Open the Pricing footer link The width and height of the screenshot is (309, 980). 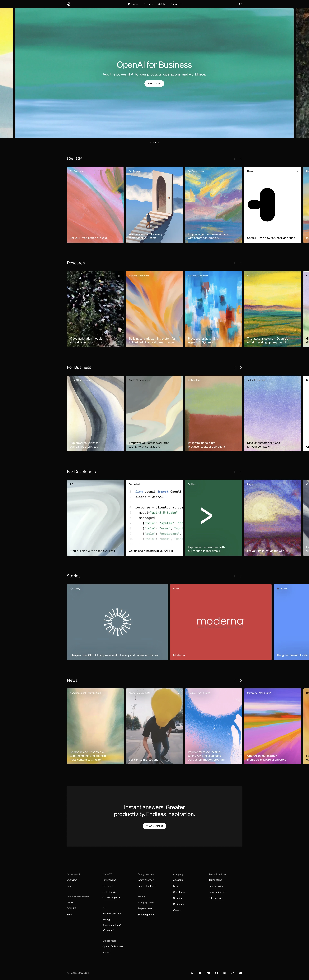click(106, 920)
